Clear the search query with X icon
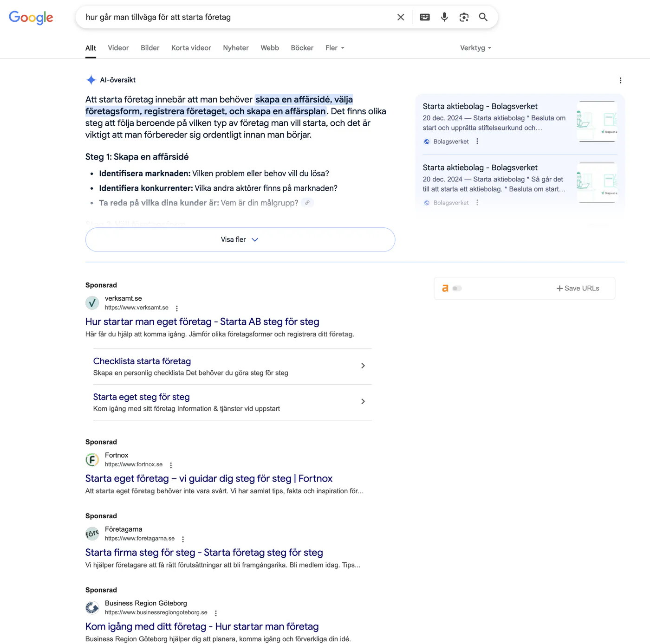The image size is (650, 644). pos(401,17)
